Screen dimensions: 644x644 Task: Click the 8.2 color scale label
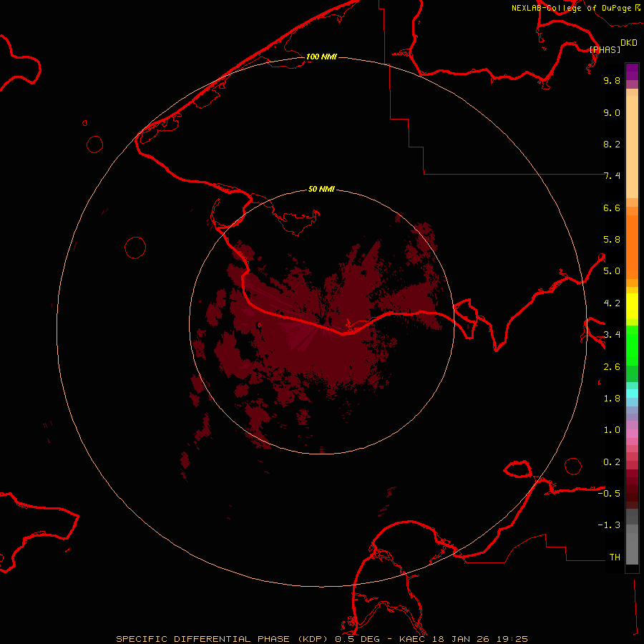coord(612,144)
